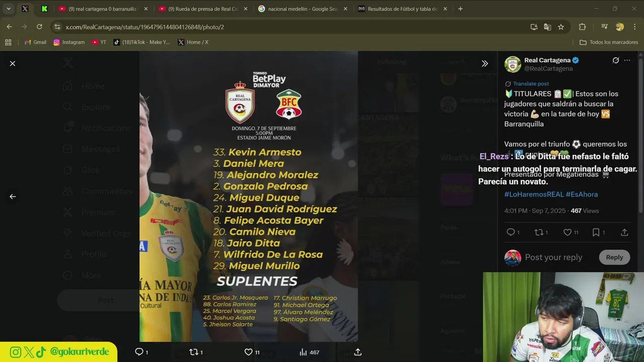
Task: Open Todos los marcadores folder
Action: pyautogui.click(x=609, y=42)
